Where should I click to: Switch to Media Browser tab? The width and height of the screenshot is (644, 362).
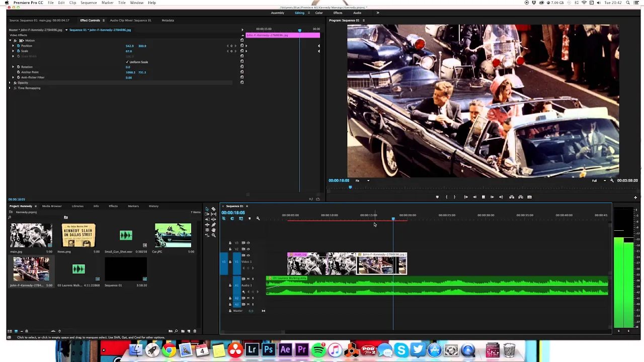(x=52, y=206)
